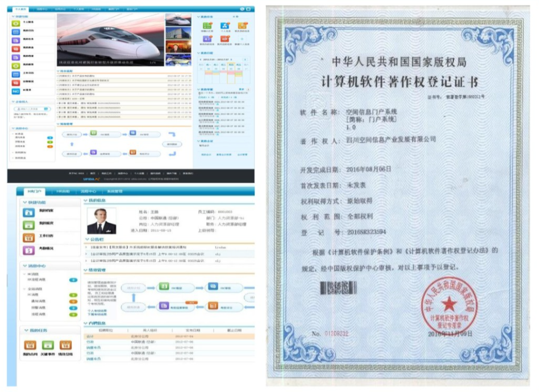Open 个人报表 green icon in personal homepage sidebar
The height and width of the screenshot is (392, 539).
(x=16, y=23)
